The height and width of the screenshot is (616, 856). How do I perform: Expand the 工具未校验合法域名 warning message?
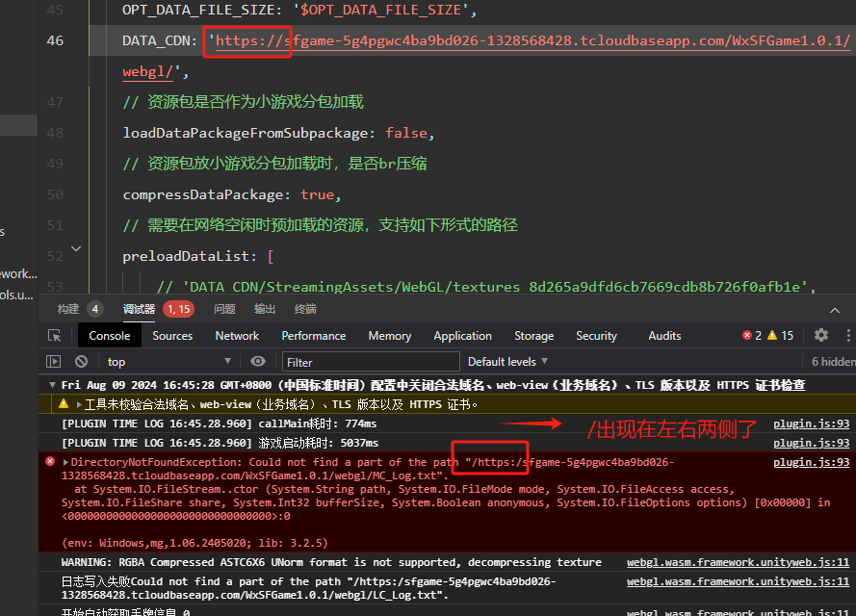click(x=79, y=405)
